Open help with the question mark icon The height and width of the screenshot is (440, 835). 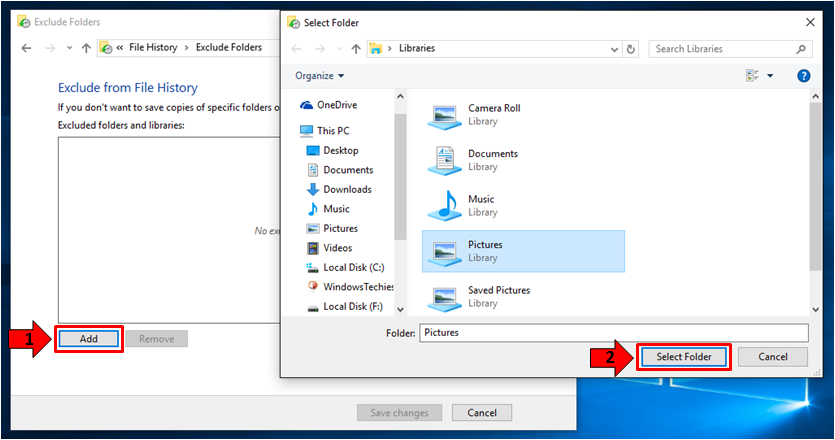click(804, 76)
